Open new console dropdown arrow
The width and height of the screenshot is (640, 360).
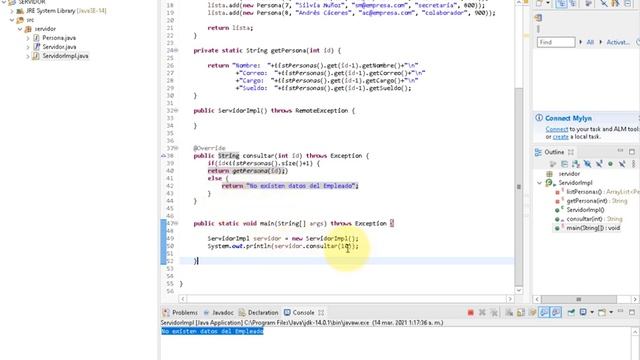[611, 313]
